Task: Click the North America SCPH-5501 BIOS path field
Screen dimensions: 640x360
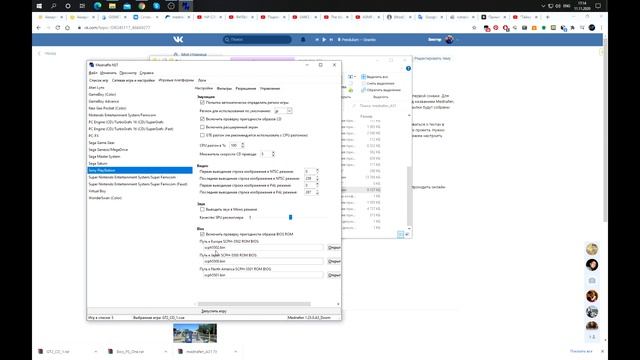Action: point(263,275)
